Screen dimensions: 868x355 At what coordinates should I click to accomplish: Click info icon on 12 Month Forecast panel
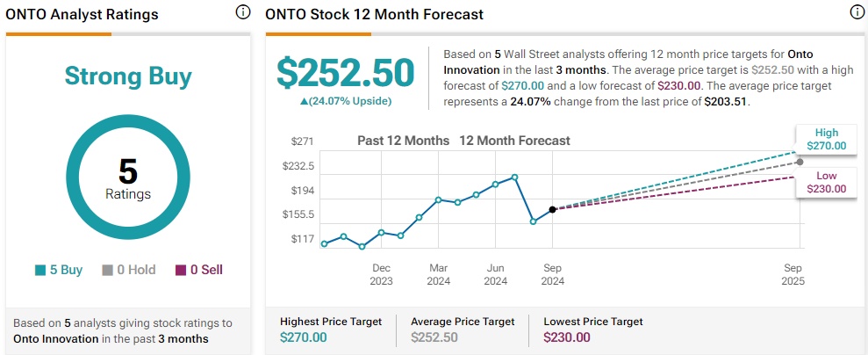(857, 13)
